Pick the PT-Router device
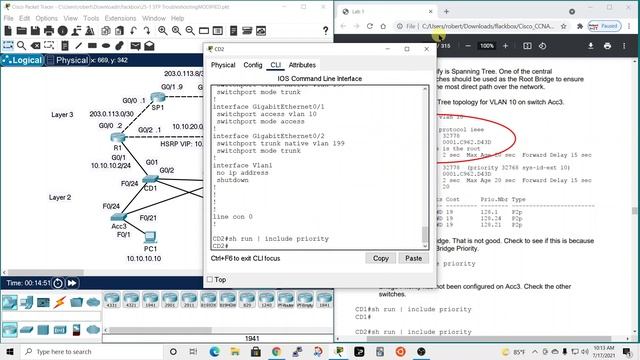This screenshot has height=360, width=640. pos(285,300)
